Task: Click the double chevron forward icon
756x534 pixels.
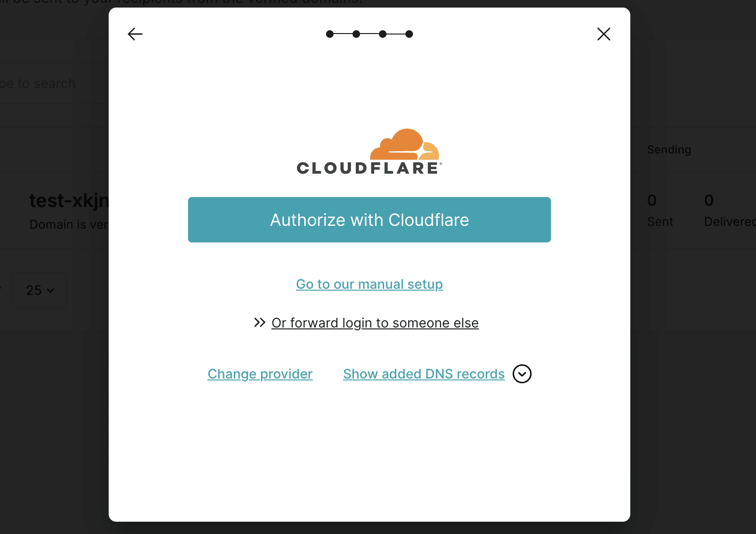Action: pos(259,322)
